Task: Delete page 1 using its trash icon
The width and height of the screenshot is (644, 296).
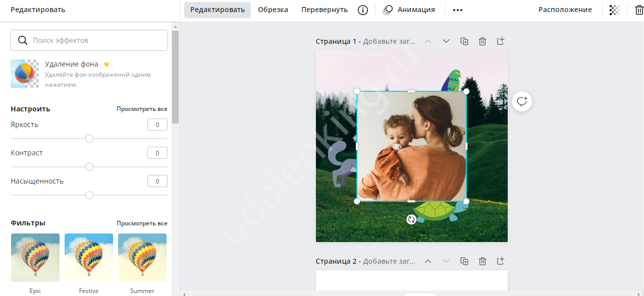Action: (482, 41)
